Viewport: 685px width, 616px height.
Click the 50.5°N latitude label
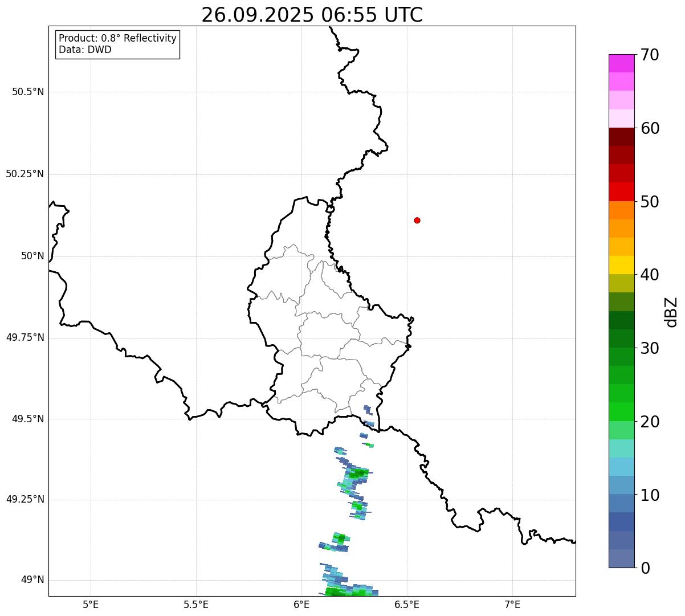pos(28,92)
